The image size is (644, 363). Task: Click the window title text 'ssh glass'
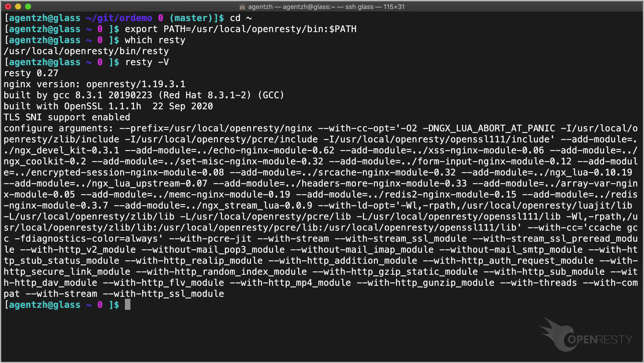tap(359, 7)
